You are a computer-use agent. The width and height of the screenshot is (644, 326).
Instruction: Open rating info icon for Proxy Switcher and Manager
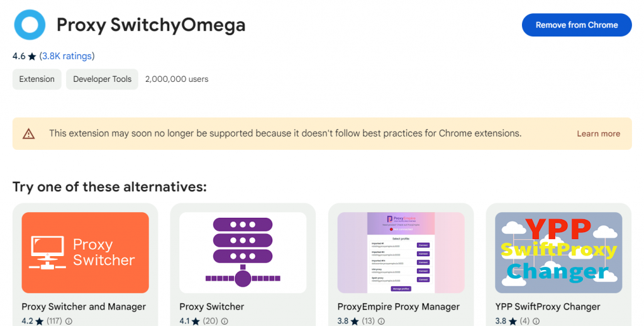tap(69, 321)
